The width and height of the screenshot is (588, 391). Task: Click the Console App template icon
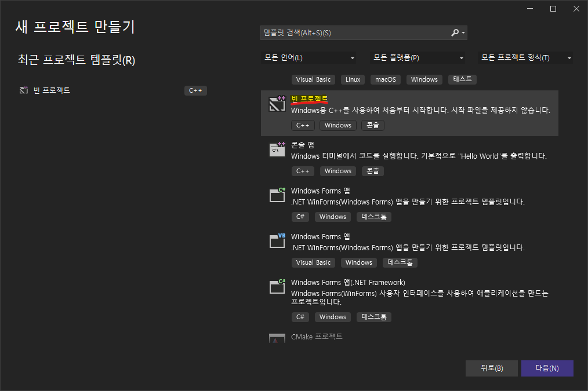(x=277, y=149)
